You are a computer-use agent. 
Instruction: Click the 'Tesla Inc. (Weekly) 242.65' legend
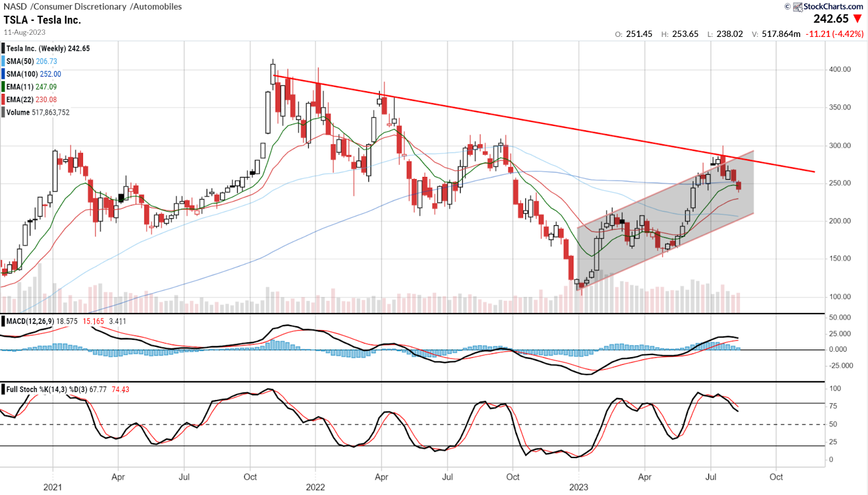tap(48, 48)
